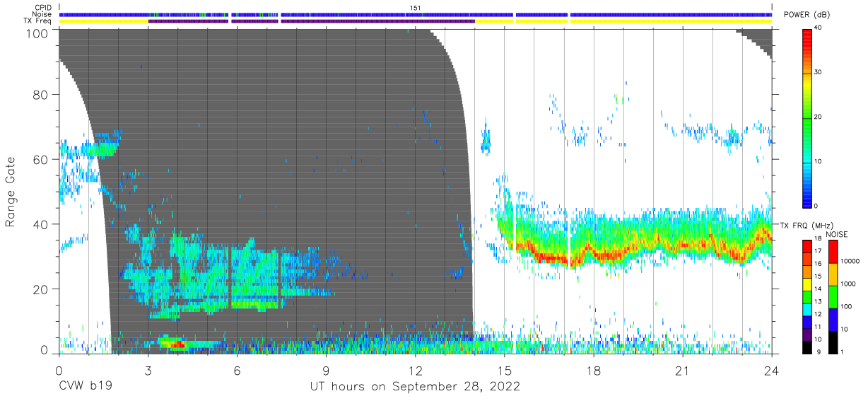Pick black segment of NOISE colorbar
The width and height of the screenshot is (868, 401).
(834, 341)
